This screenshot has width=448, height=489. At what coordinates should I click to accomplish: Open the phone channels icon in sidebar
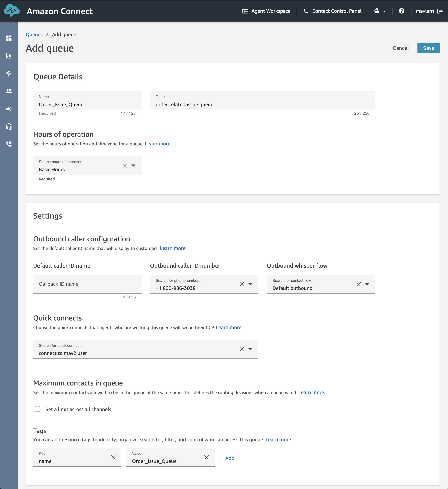pyautogui.click(x=9, y=144)
